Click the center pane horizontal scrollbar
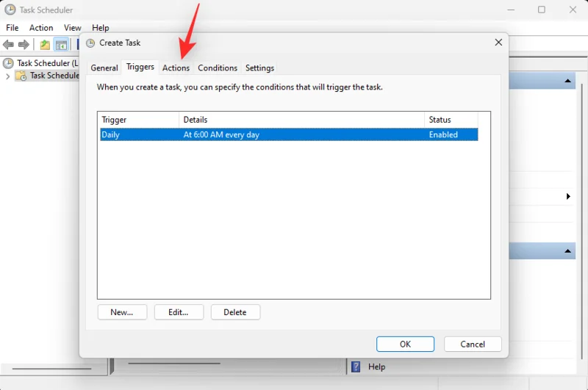Image resolution: width=588 pixels, height=390 pixels. point(174,364)
